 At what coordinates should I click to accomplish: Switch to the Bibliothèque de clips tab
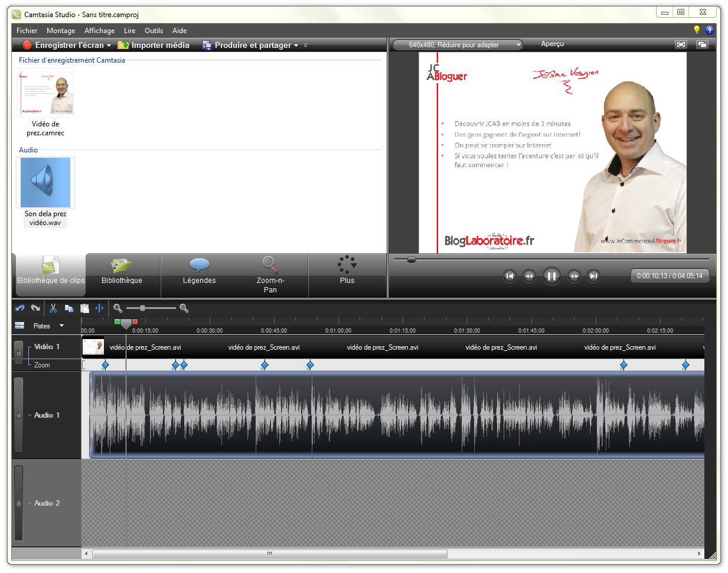(x=50, y=276)
